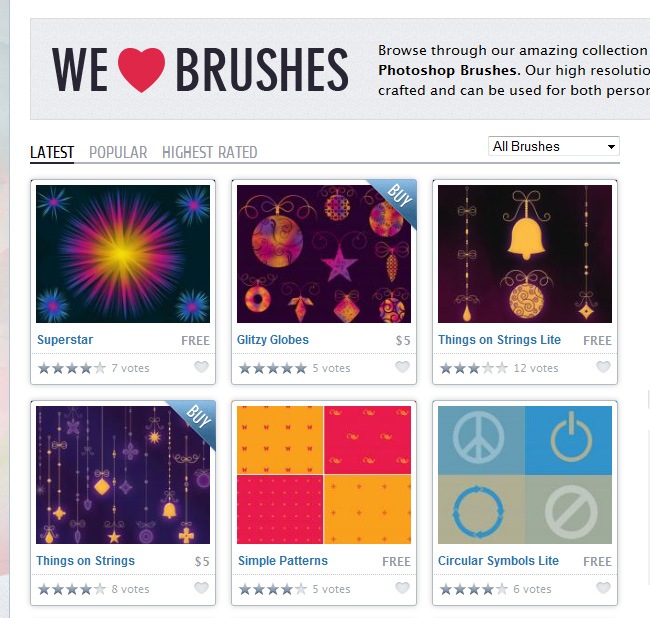Rate Superstar using the fifth star

(x=100, y=368)
